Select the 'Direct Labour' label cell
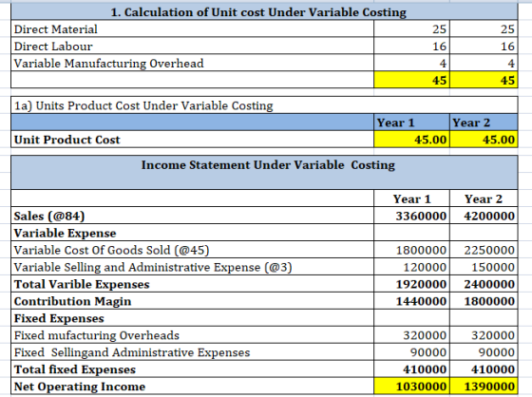 click(192, 46)
